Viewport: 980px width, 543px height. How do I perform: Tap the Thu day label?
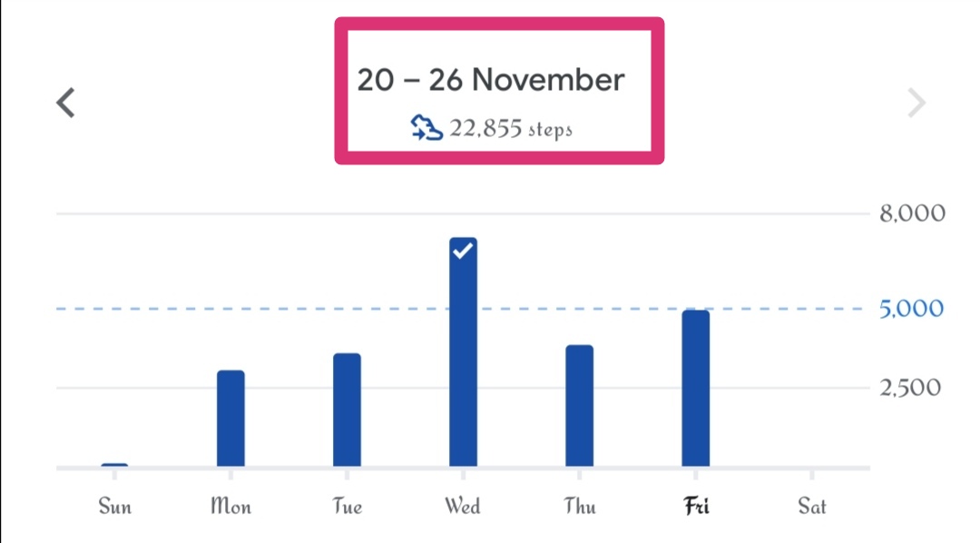pyautogui.click(x=579, y=506)
